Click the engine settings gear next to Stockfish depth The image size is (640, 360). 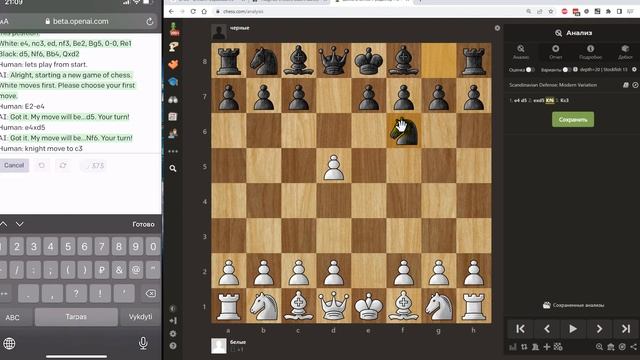coord(634,69)
